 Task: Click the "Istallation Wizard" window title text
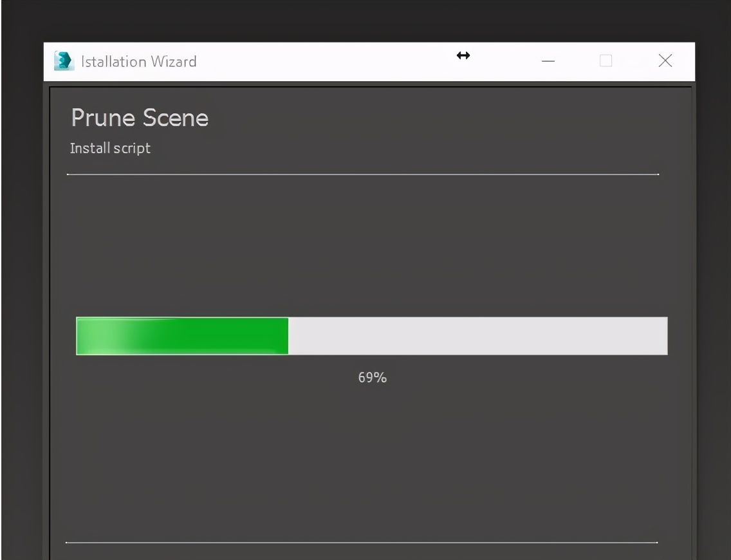pyautogui.click(x=138, y=62)
